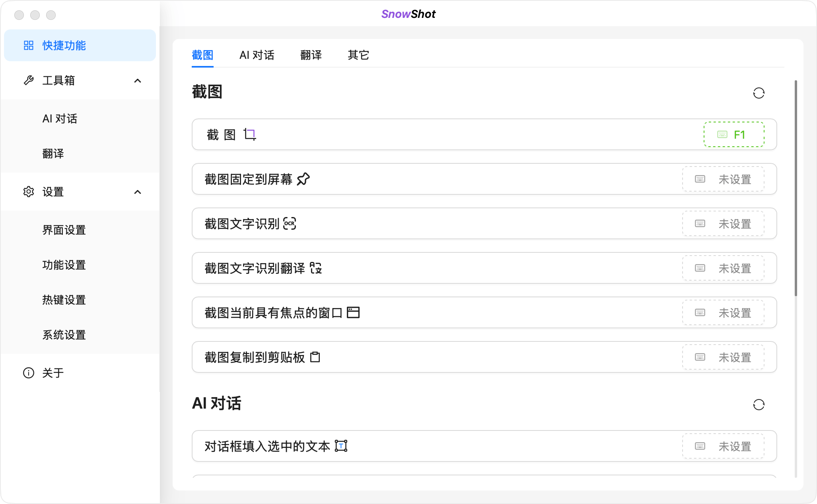Collapse the 设置 section in sidebar

click(138, 192)
